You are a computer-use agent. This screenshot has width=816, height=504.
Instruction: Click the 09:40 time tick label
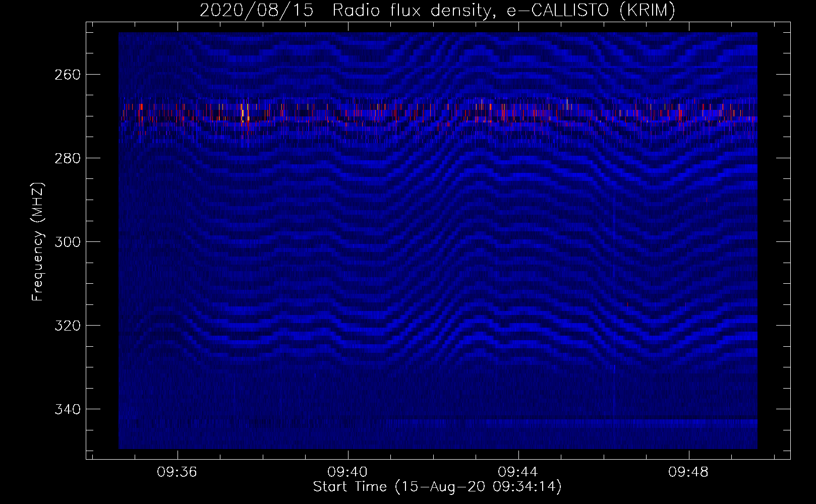(347, 472)
